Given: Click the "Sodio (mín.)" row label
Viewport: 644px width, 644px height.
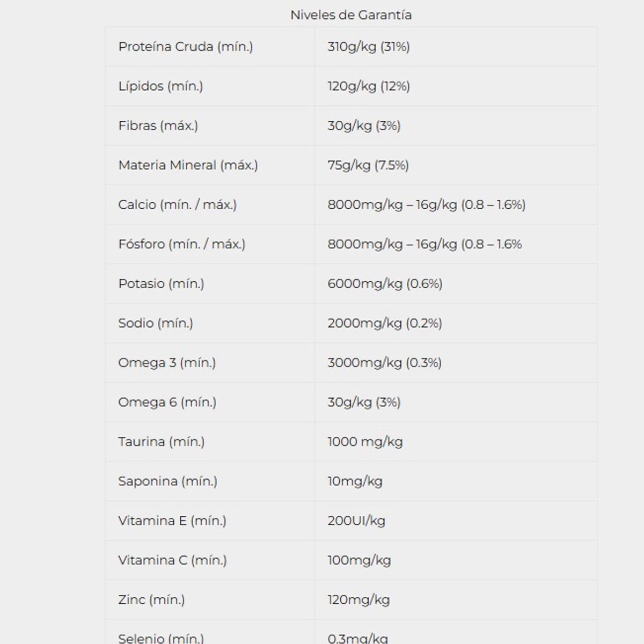Looking at the screenshot, I should tap(156, 323).
